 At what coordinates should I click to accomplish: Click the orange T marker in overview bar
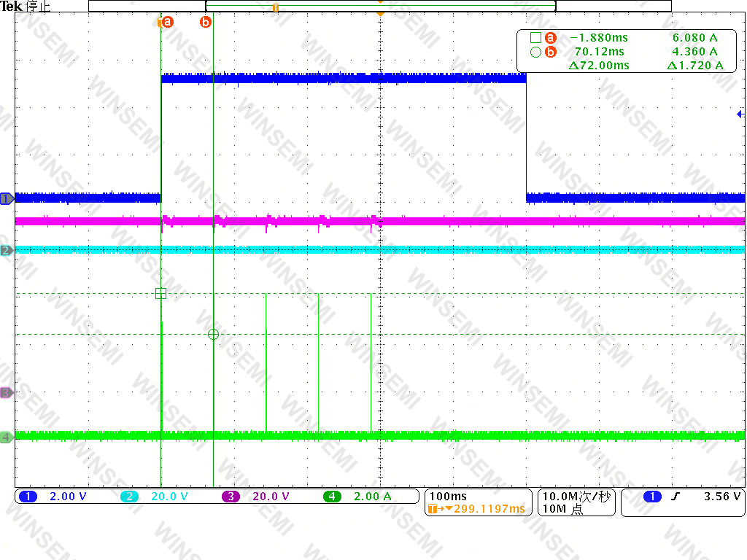pyautogui.click(x=275, y=7)
